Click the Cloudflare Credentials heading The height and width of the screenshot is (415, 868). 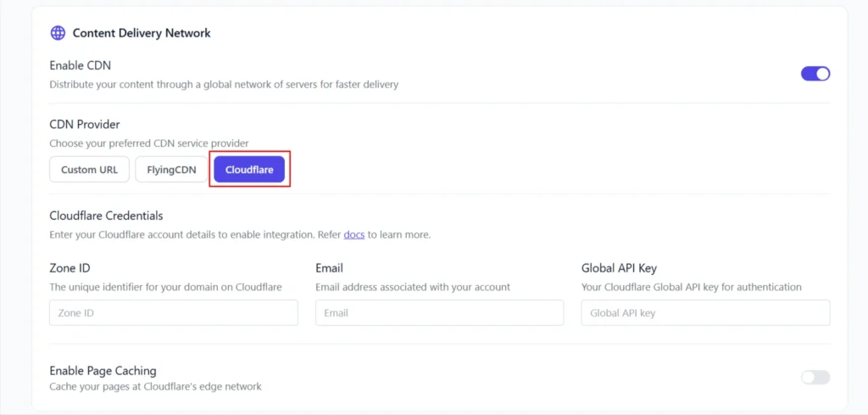[x=106, y=216]
